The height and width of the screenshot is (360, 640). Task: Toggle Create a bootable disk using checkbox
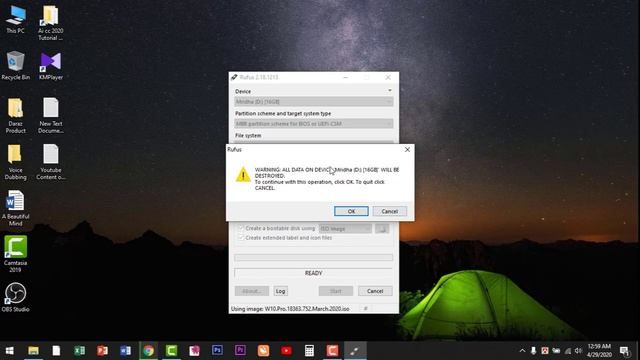coord(240,228)
